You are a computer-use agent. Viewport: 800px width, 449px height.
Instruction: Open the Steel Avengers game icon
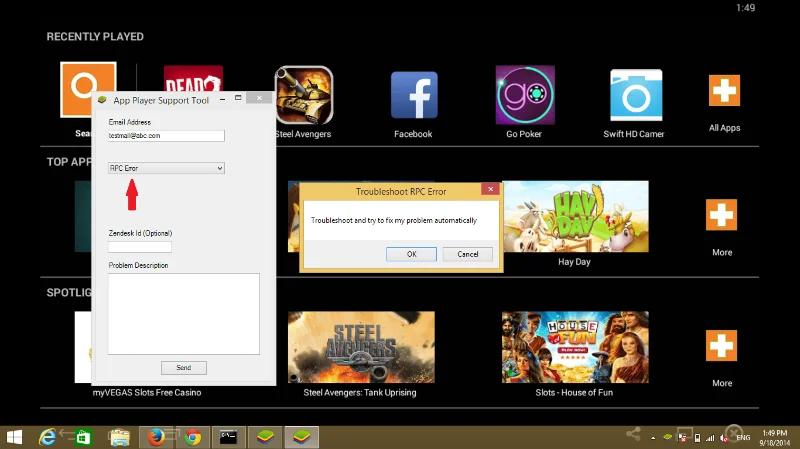point(304,95)
